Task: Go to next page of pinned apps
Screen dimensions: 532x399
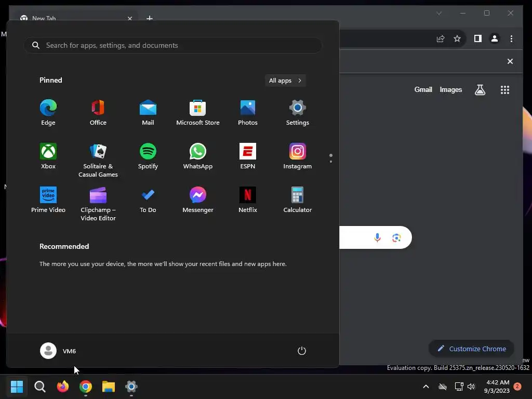Action: 331,162
